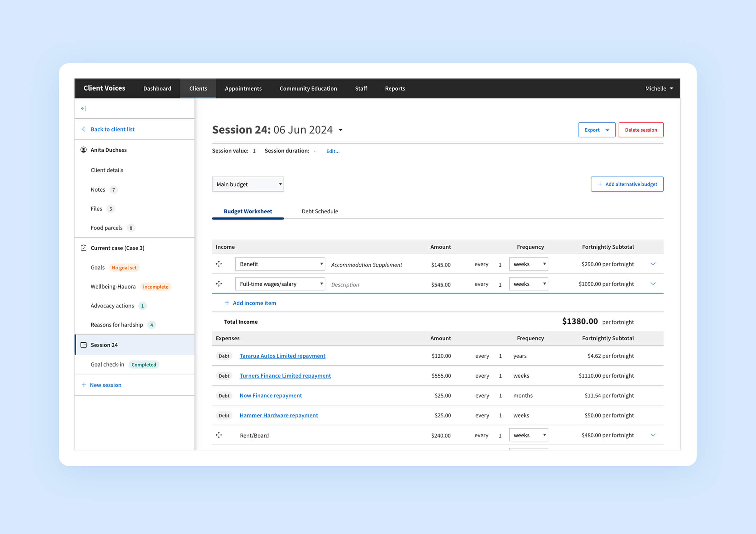Click the drag handle beside Rent/Board expense
756x534 pixels.
click(219, 435)
